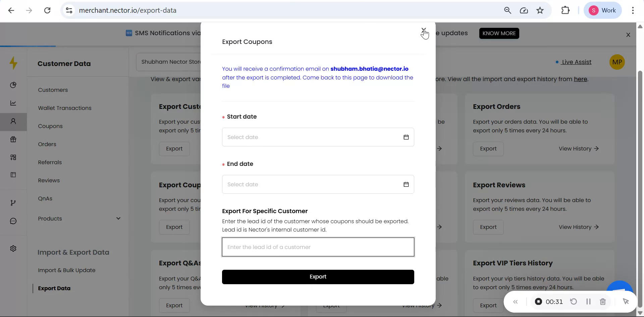Open the here export history link
The image size is (644, 317).
(581, 79)
